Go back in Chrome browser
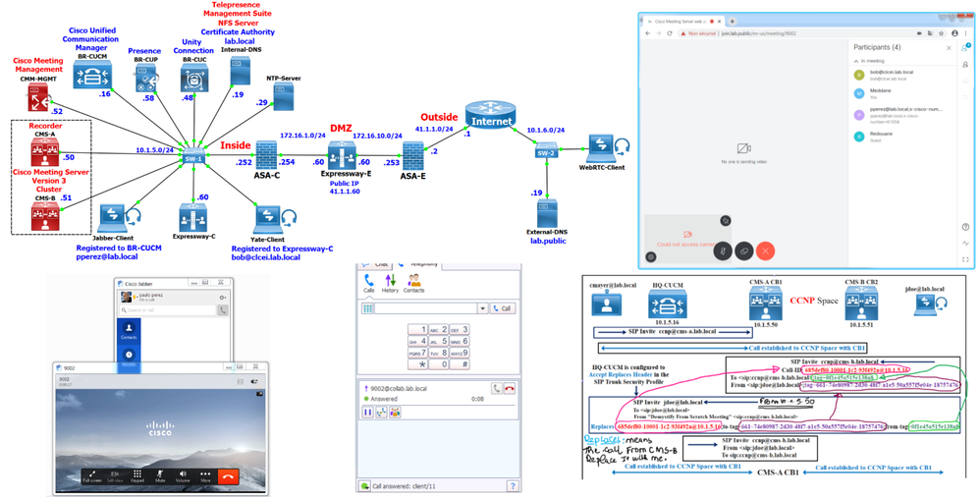This screenshot has height=498, width=980. click(x=648, y=33)
